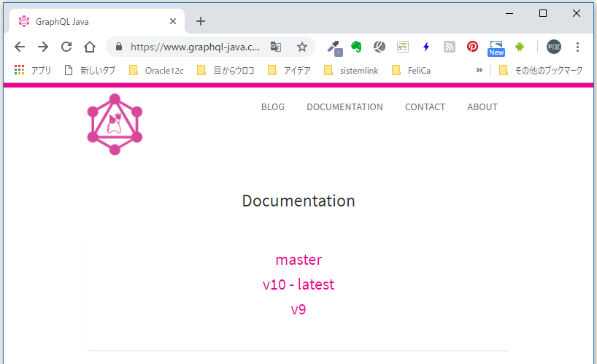Image resolution: width=597 pixels, height=364 pixels.
Task: Reload the GraphQL Java page
Action: click(66, 47)
